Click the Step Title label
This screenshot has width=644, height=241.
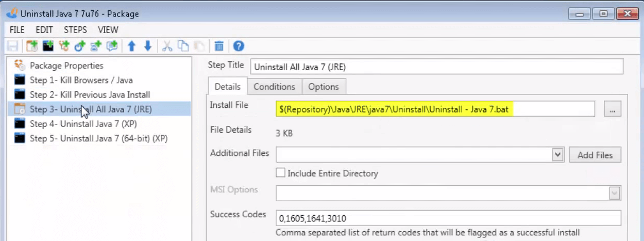(x=226, y=65)
